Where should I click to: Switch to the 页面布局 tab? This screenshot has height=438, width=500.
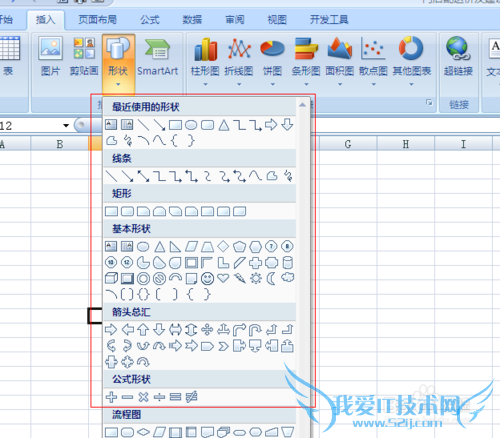(97, 20)
